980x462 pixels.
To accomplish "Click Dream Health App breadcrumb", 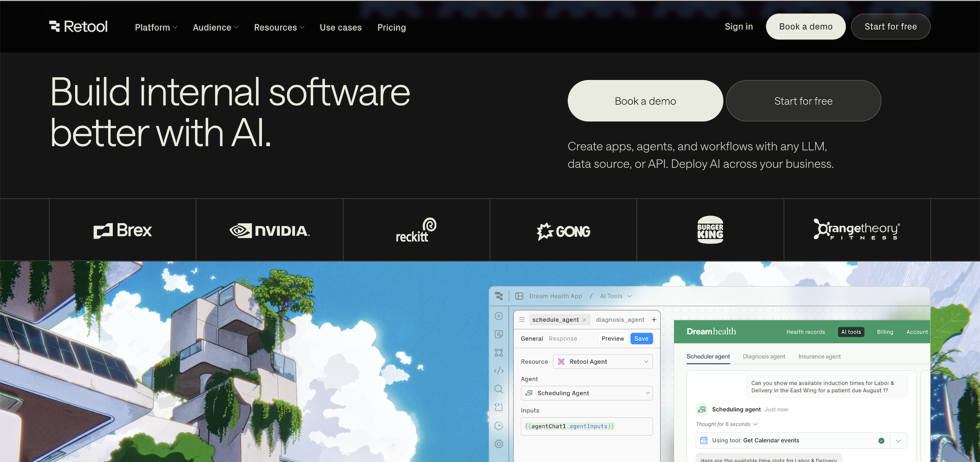I will pyautogui.click(x=556, y=296).
